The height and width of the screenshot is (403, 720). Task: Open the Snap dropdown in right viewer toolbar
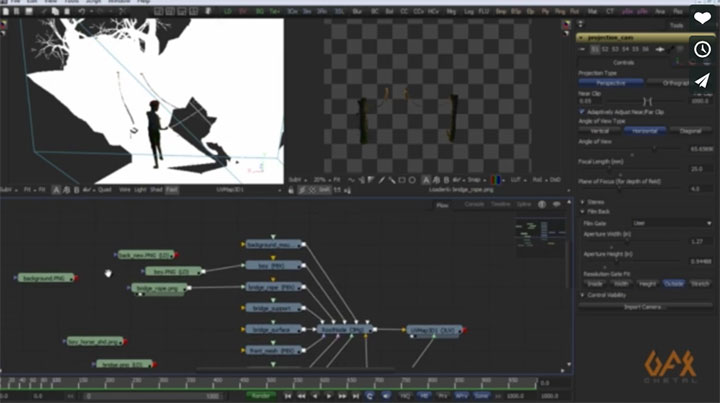(476, 180)
